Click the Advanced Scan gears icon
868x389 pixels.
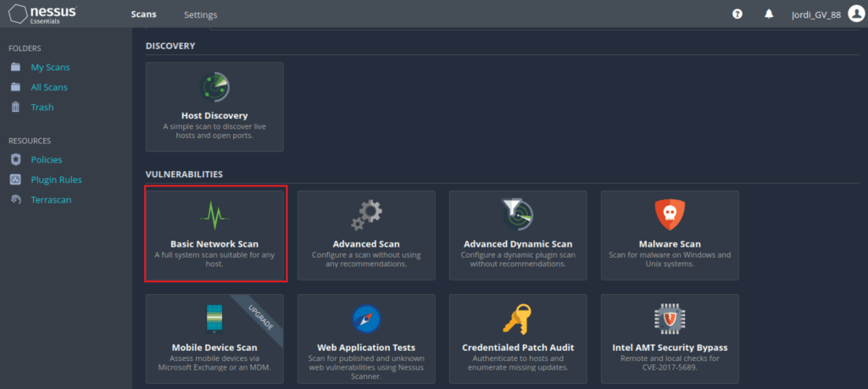point(366,215)
